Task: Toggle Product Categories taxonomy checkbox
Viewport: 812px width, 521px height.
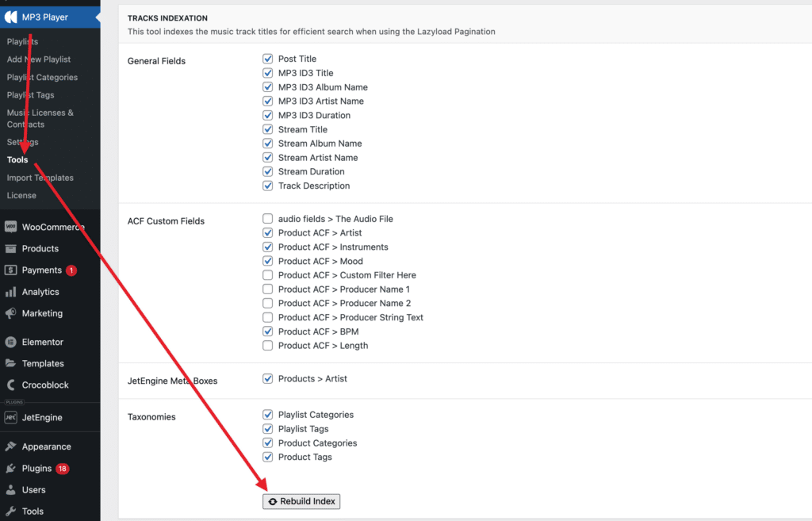Action: pyautogui.click(x=267, y=442)
